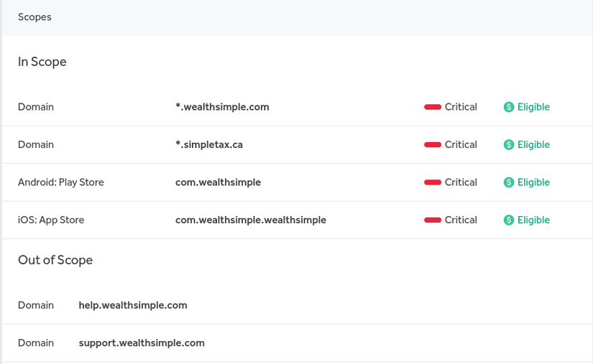The image size is (593, 364).
Task: Select the *.simpletax.ca domain text
Action: click(209, 145)
